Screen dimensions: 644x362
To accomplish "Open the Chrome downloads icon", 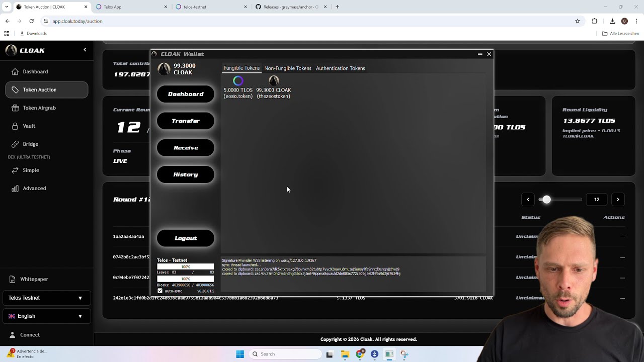I will point(612,21).
